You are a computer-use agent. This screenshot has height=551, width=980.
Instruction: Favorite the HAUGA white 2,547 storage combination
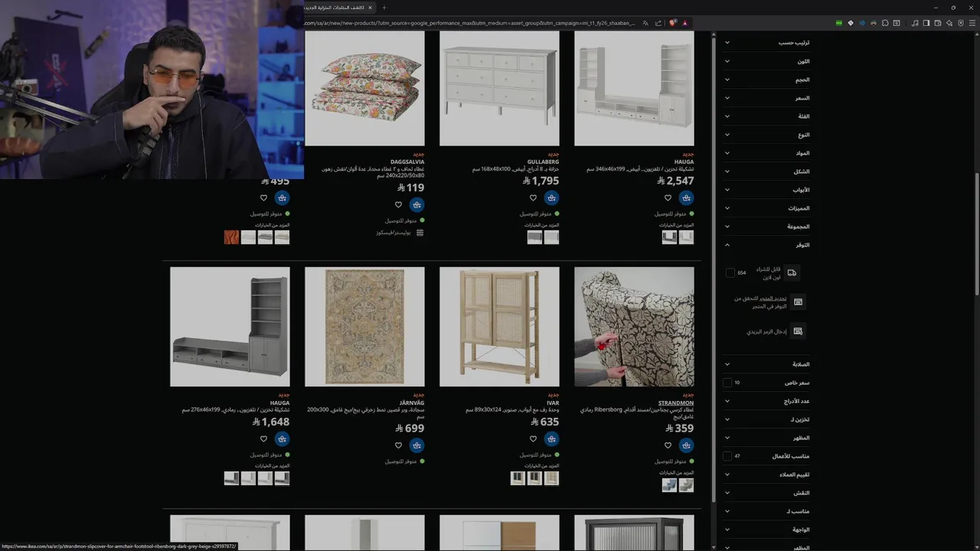(x=668, y=197)
